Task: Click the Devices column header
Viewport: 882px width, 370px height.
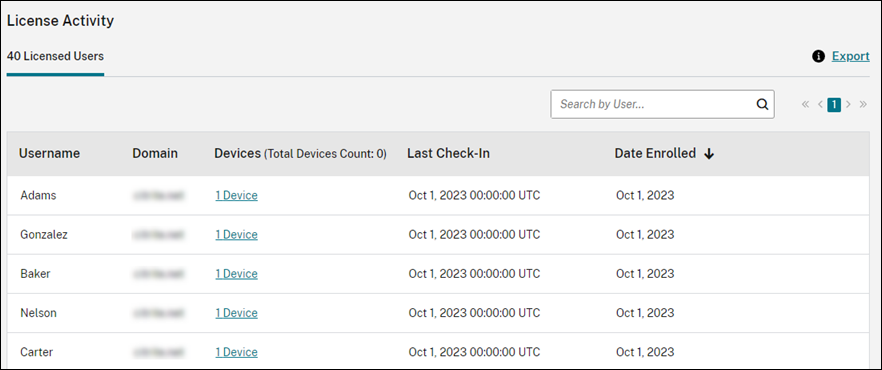Action: [x=300, y=154]
